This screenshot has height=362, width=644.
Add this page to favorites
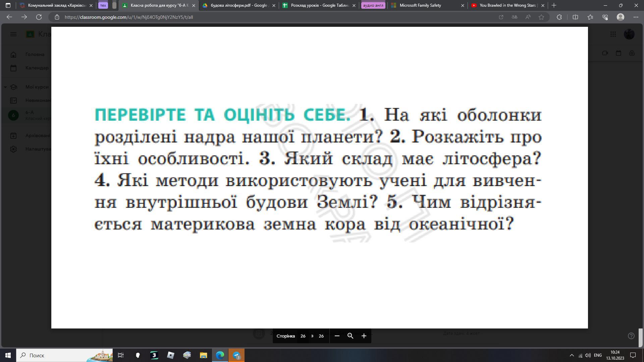541,17
